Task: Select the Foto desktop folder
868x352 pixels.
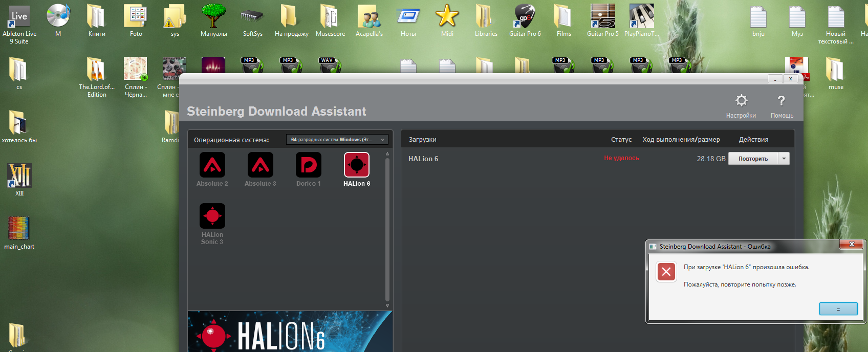Action: pyautogui.click(x=136, y=20)
